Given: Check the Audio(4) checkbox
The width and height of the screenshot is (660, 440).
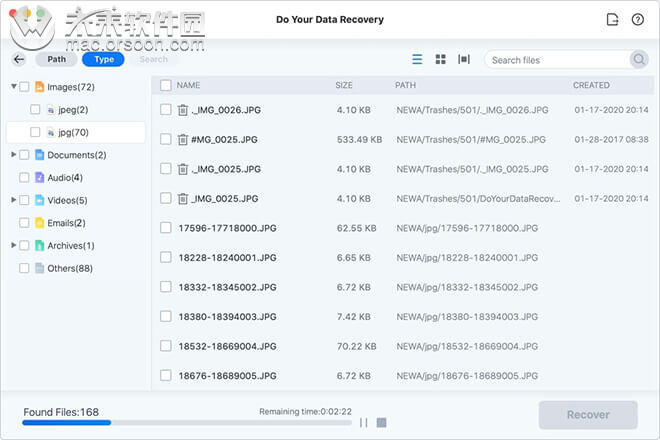Looking at the screenshot, I should [24, 178].
